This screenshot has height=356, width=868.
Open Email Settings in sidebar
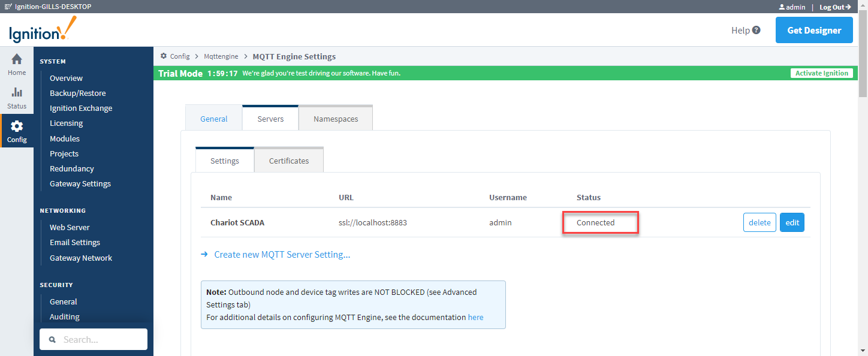(75, 242)
